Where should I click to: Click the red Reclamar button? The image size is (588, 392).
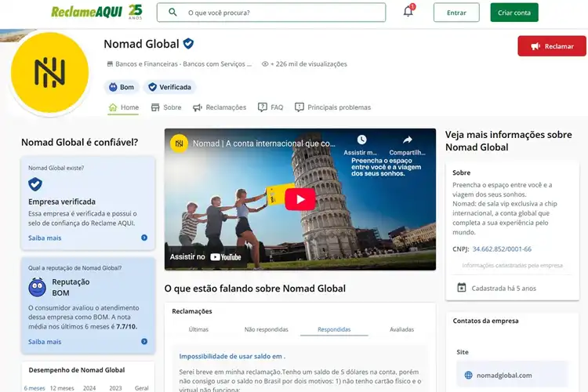coord(552,46)
